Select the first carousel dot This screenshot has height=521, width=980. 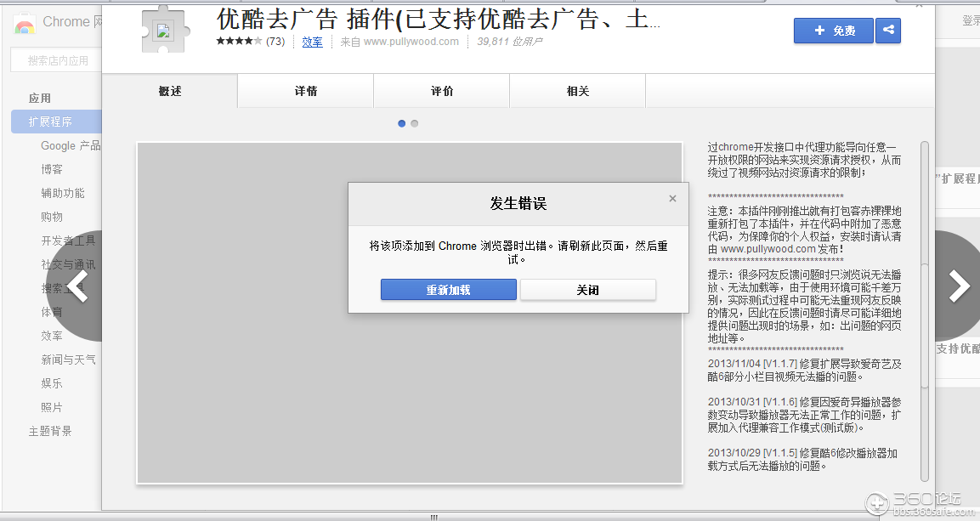click(401, 123)
